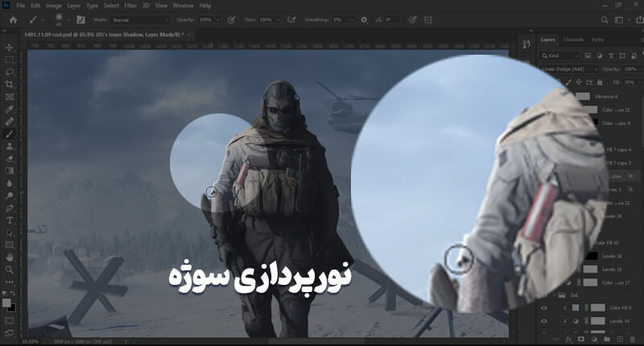Select the Rectangular Marquee tool
Viewport: 644px width, 346px height.
click(10, 60)
